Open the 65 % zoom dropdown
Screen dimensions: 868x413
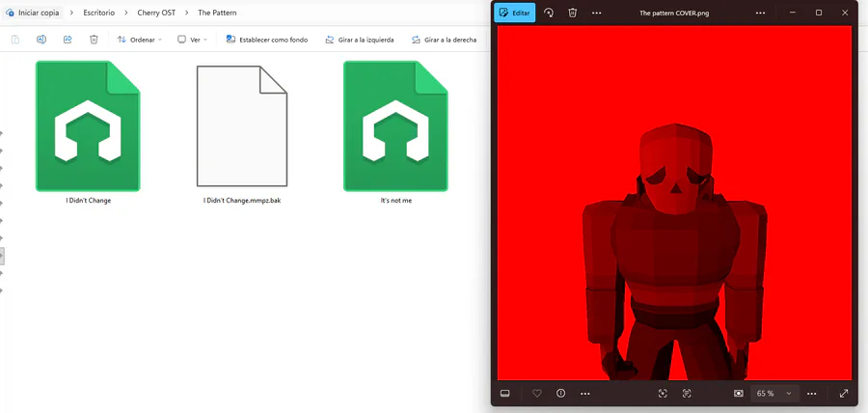click(774, 393)
